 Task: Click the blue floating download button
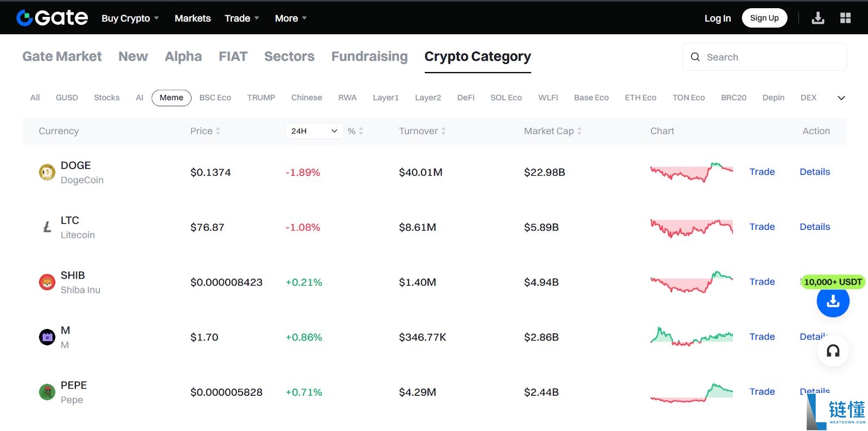pos(833,301)
